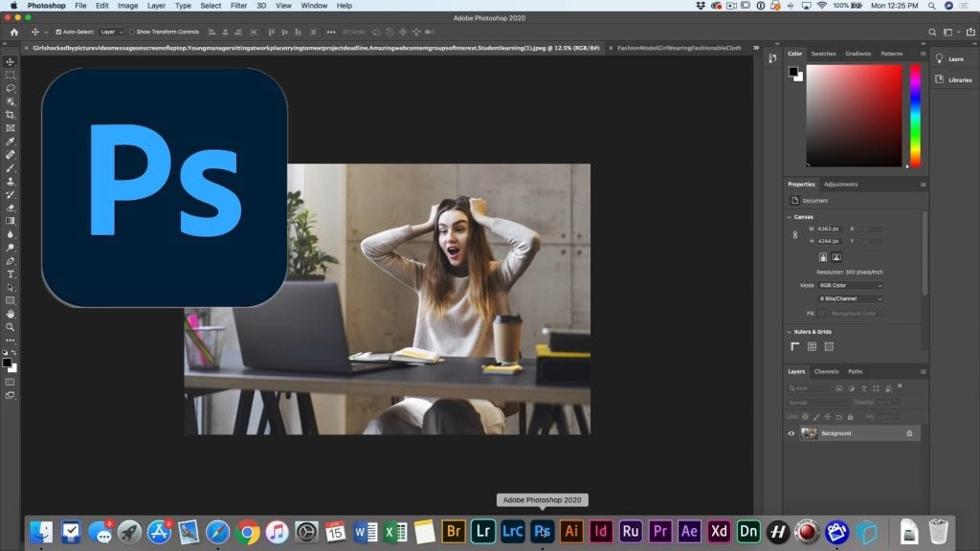The height and width of the screenshot is (551, 980).
Task: Select the Clone Stamp tool
Action: (10, 181)
